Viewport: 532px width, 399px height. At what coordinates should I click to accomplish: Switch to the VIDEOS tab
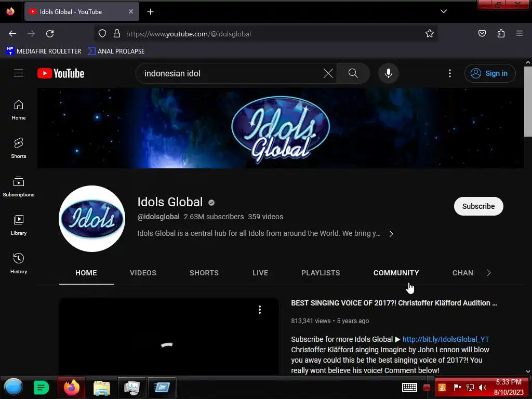click(143, 273)
